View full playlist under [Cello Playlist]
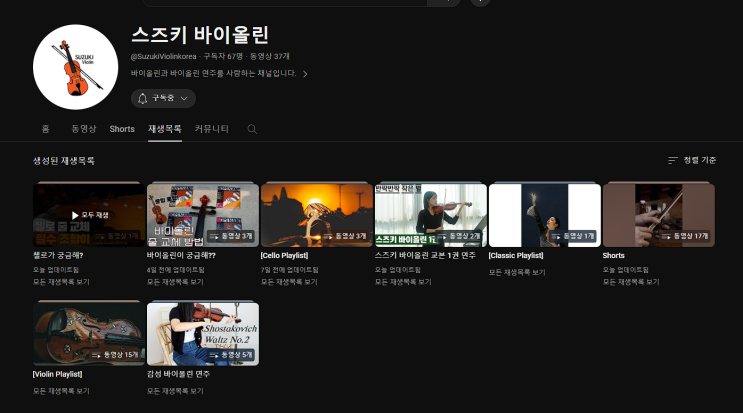The width and height of the screenshot is (743, 413). (x=289, y=282)
